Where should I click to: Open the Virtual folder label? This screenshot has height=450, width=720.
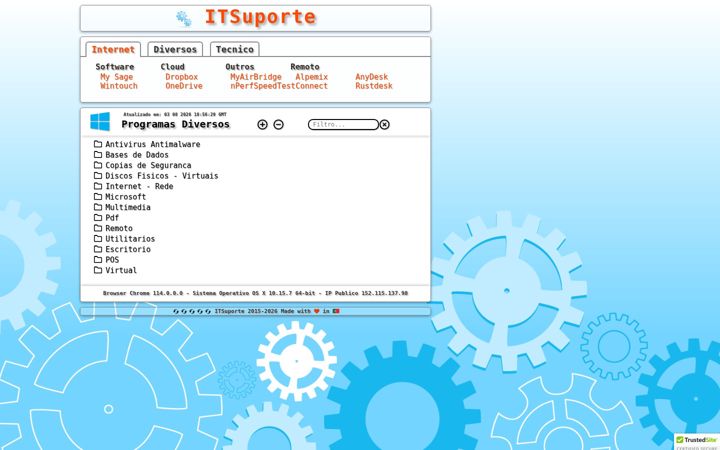pyautogui.click(x=121, y=270)
